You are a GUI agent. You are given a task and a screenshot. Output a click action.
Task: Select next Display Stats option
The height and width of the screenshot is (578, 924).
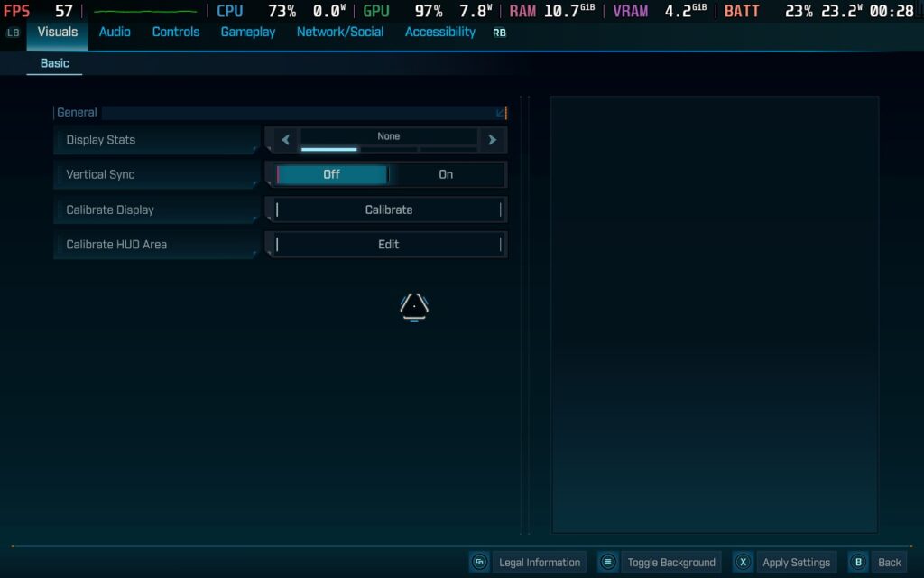click(492, 140)
